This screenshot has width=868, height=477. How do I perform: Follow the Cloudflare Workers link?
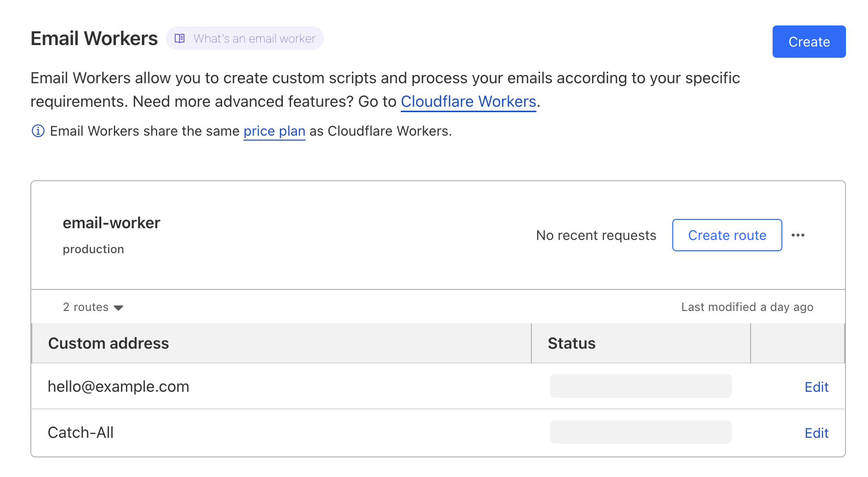tap(468, 102)
